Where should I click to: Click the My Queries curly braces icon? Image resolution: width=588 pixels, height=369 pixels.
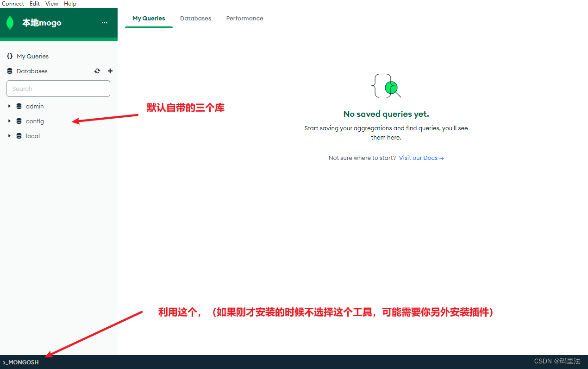point(10,56)
